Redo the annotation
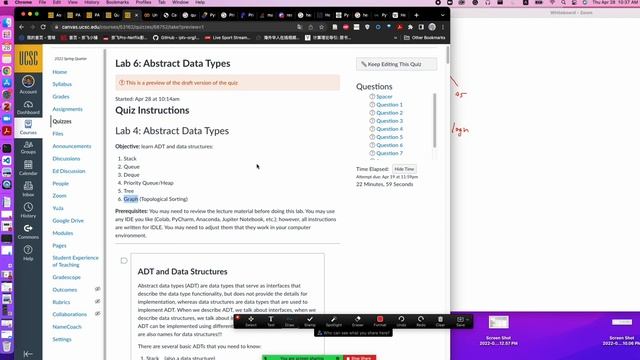The image size is (640, 360). (x=421, y=321)
